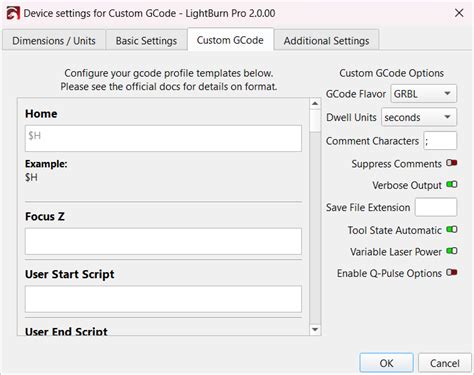Close the Device settings dialog
The width and height of the screenshot is (474, 375).
coord(459,13)
